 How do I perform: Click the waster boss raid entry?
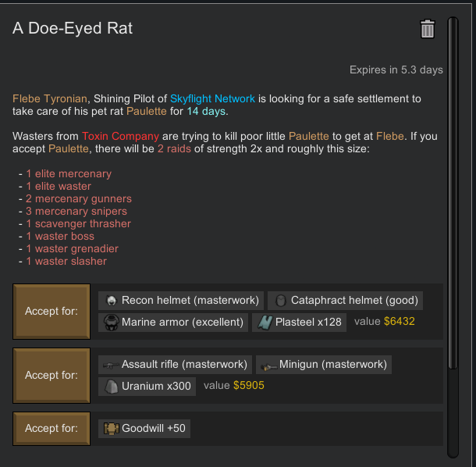click(x=60, y=237)
